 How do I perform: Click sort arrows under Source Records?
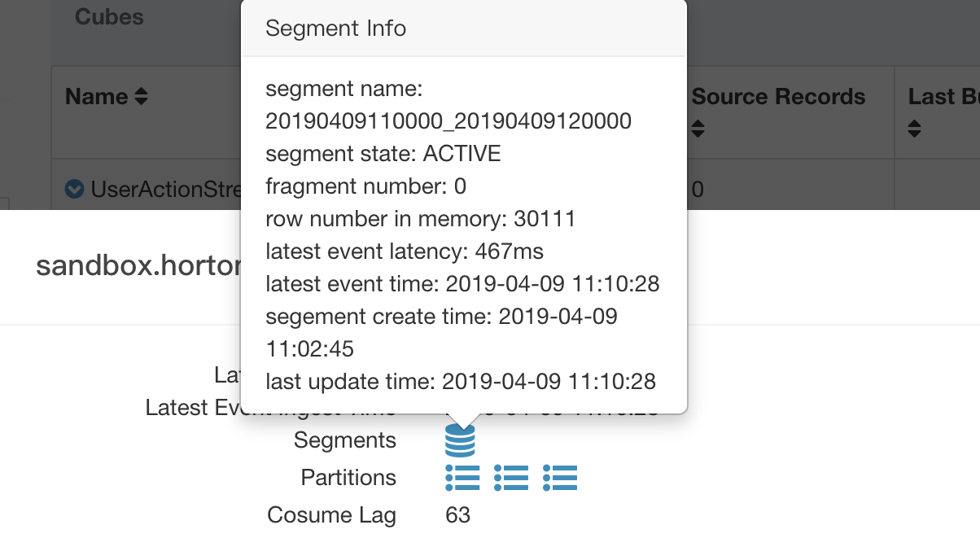click(698, 129)
